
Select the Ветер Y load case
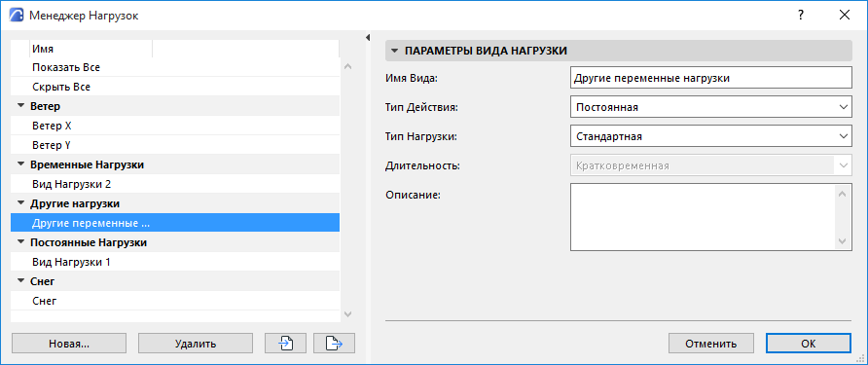(x=175, y=145)
